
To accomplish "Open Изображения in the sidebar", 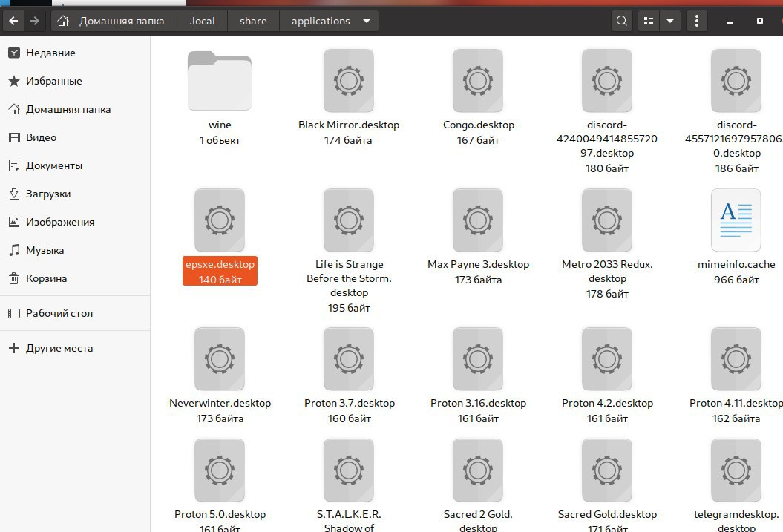I will (x=75, y=222).
